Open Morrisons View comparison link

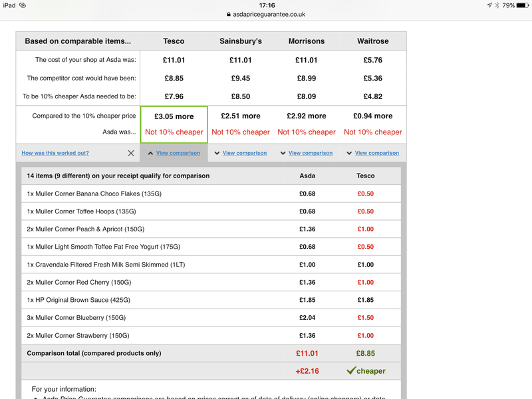[311, 153]
